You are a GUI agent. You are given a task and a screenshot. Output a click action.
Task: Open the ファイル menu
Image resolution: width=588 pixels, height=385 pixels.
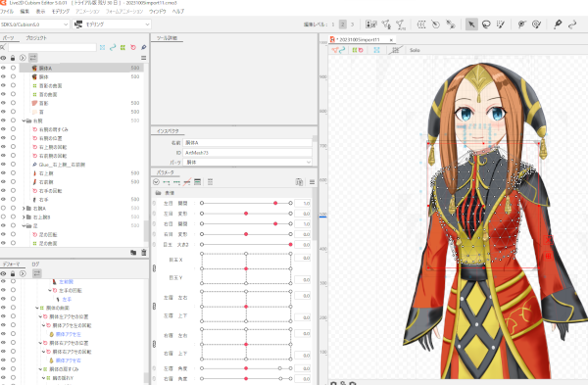point(7,11)
